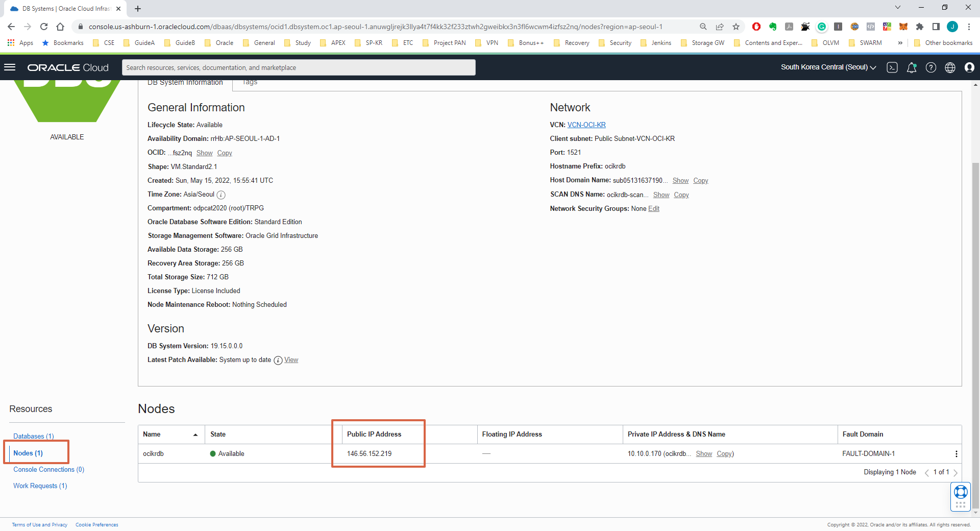This screenshot has height=531, width=980.
Task: Open Terms of Use and Privacy link
Action: [39, 525]
